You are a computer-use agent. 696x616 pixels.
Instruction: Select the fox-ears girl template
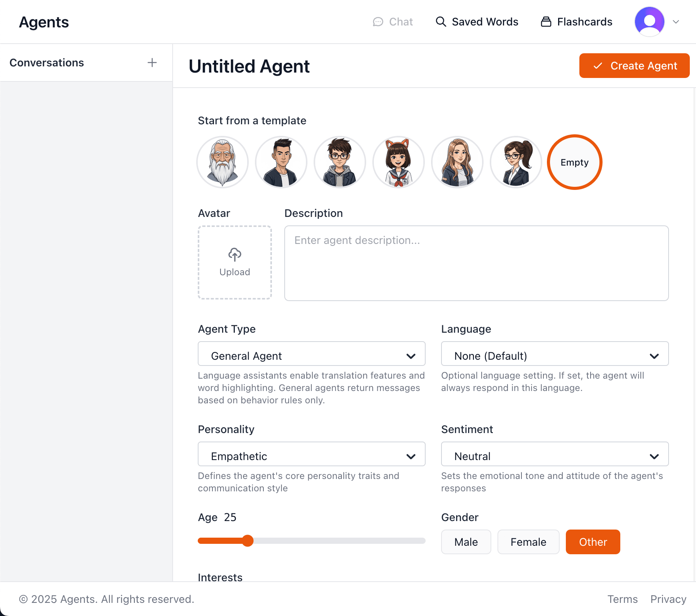pos(399,162)
